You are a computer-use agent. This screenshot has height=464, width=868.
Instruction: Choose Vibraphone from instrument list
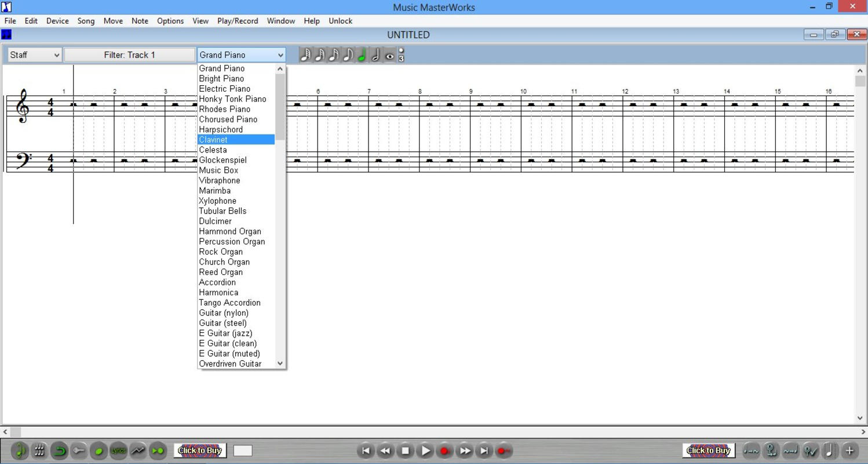point(236,180)
